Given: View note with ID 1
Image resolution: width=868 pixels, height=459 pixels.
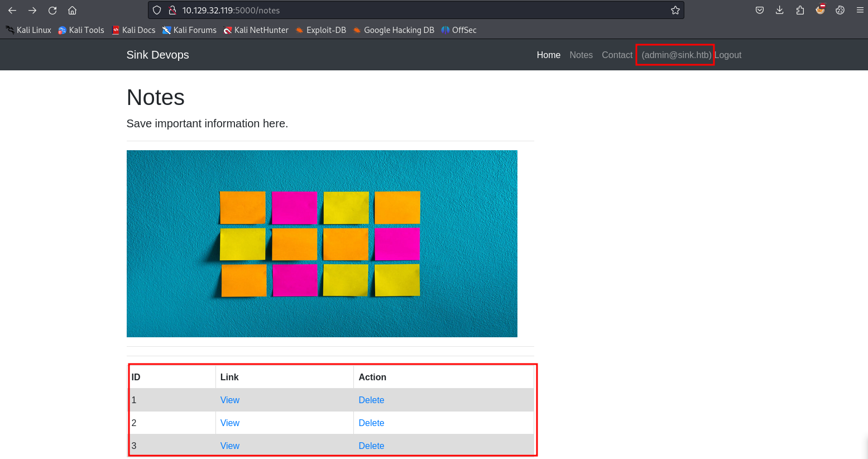Looking at the screenshot, I should coord(230,400).
